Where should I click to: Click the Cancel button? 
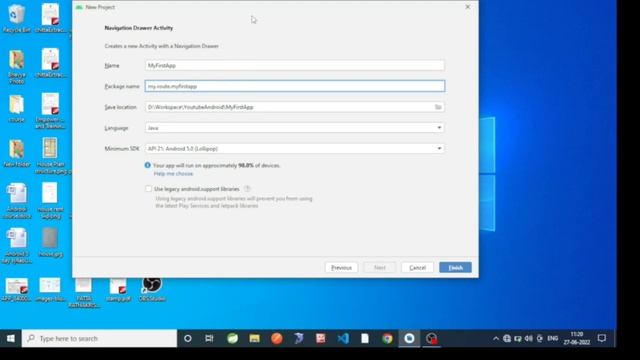(x=417, y=267)
